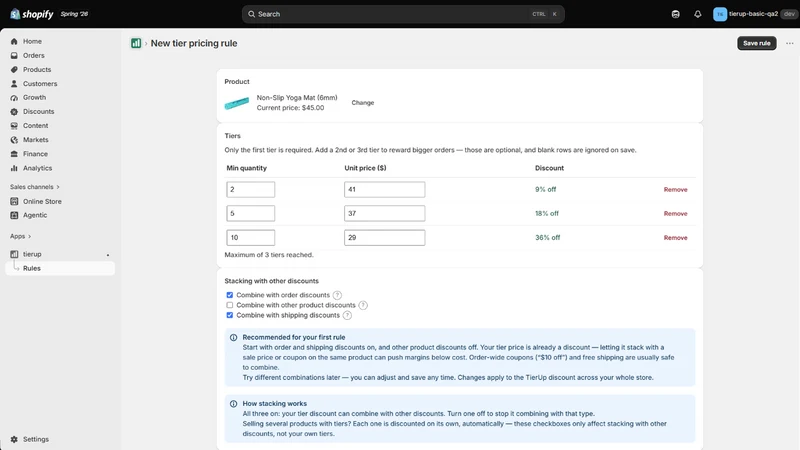Click the unit price field showing 41
Image resolution: width=800 pixels, height=450 pixels.
(x=385, y=189)
